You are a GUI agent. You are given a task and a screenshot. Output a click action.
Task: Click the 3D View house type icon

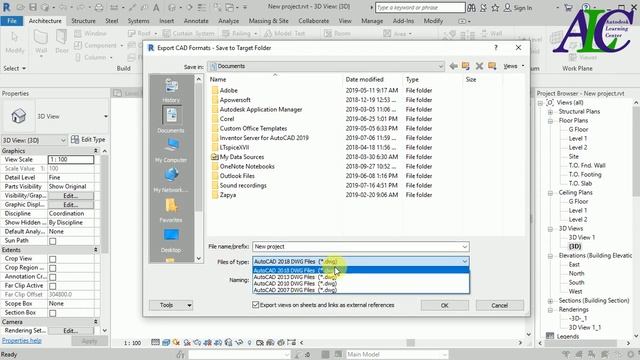coord(18,116)
